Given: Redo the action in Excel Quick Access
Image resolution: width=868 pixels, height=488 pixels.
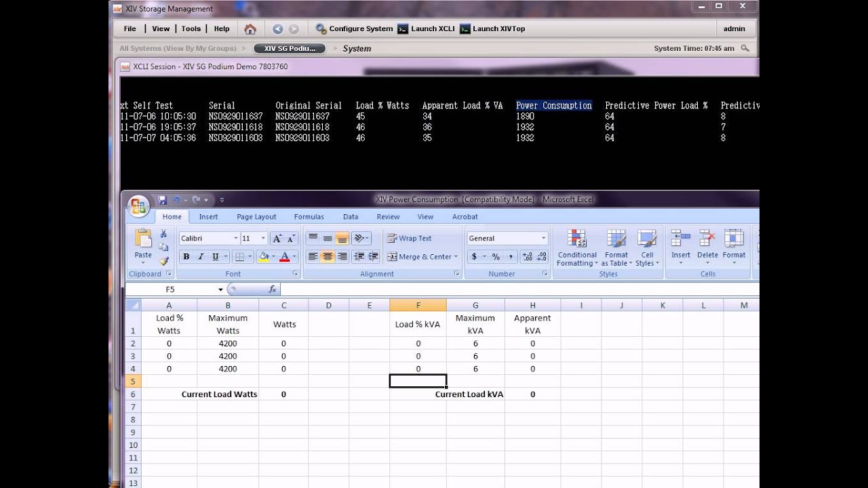Looking at the screenshot, I should point(196,200).
